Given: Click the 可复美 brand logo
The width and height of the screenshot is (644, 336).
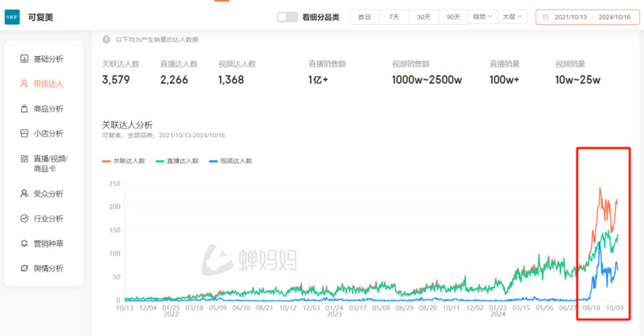Looking at the screenshot, I should pyautogui.click(x=13, y=17).
